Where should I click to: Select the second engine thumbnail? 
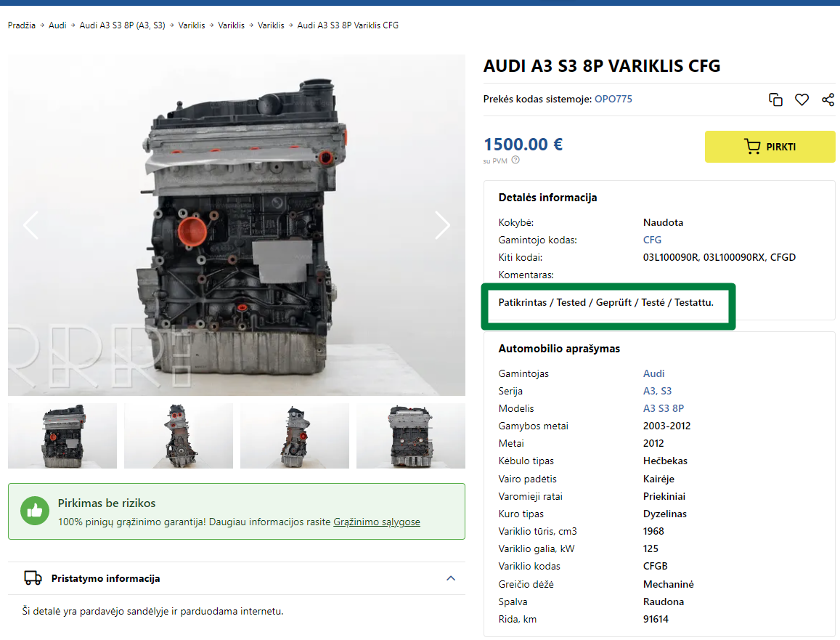179,436
